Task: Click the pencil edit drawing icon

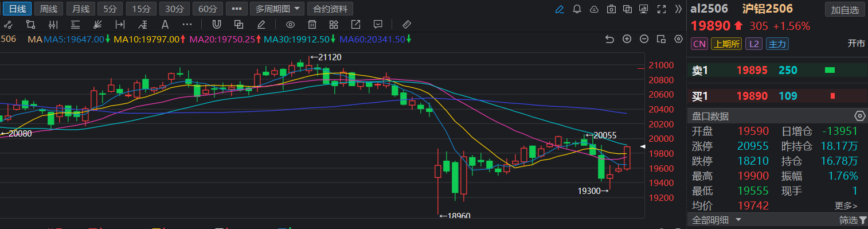Action: (x=261, y=24)
